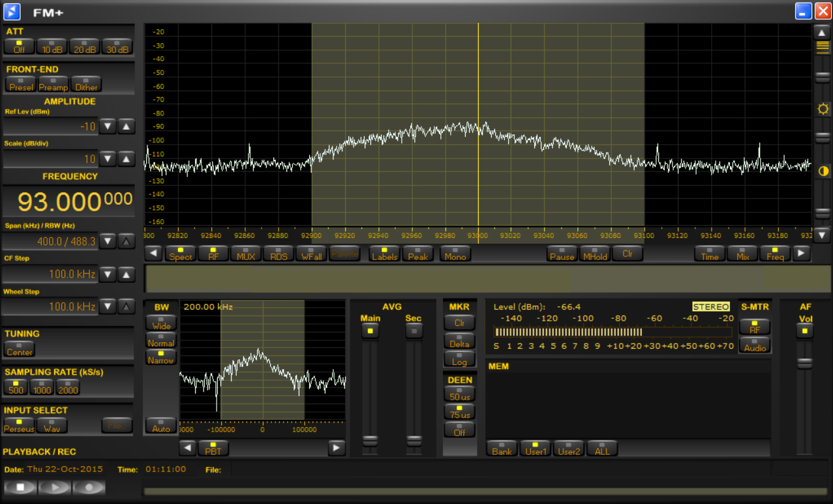Click the brightness sun icon
The image size is (833, 504).
[823, 109]
